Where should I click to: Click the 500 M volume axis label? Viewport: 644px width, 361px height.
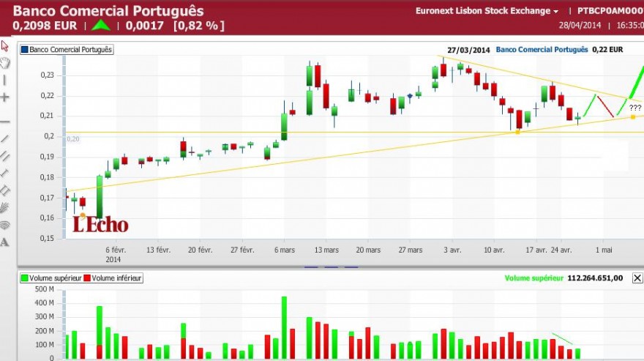(x=45, y=289)
